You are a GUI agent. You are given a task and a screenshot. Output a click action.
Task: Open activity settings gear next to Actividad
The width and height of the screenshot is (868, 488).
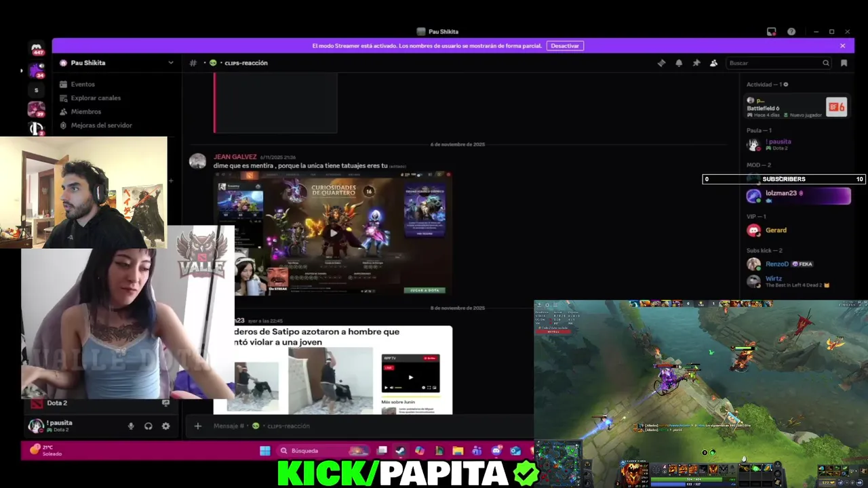786,85
